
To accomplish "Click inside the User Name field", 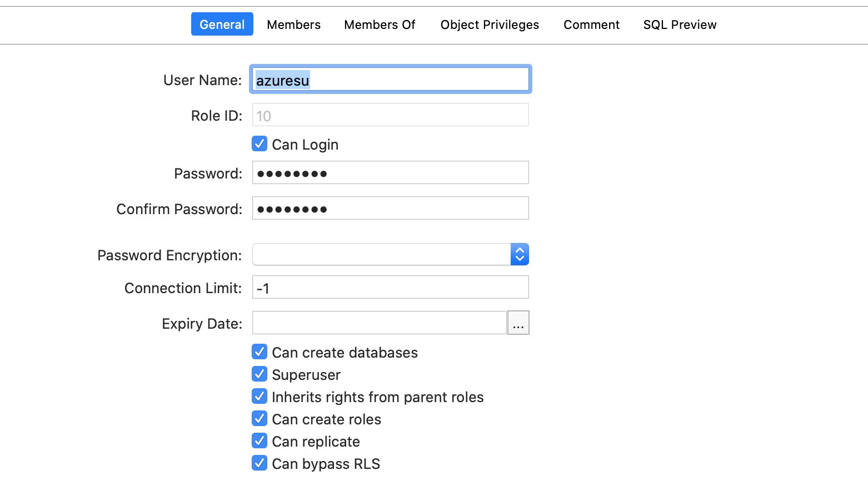I will tap(389, 80).
